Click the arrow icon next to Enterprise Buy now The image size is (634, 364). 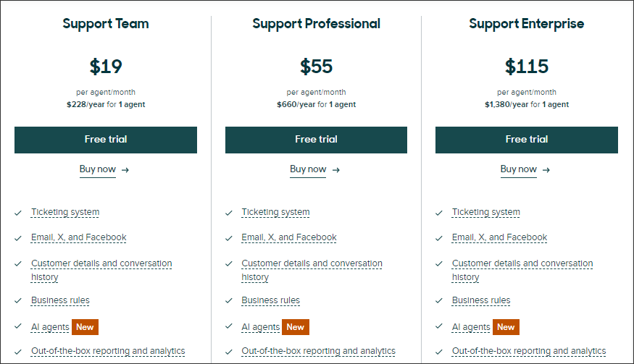546,170
